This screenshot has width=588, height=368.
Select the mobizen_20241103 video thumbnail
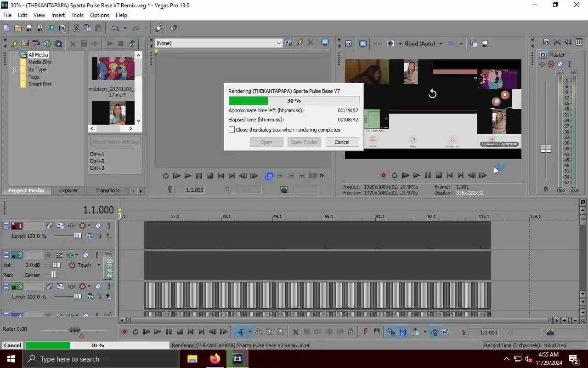click(x=113, y=69)
